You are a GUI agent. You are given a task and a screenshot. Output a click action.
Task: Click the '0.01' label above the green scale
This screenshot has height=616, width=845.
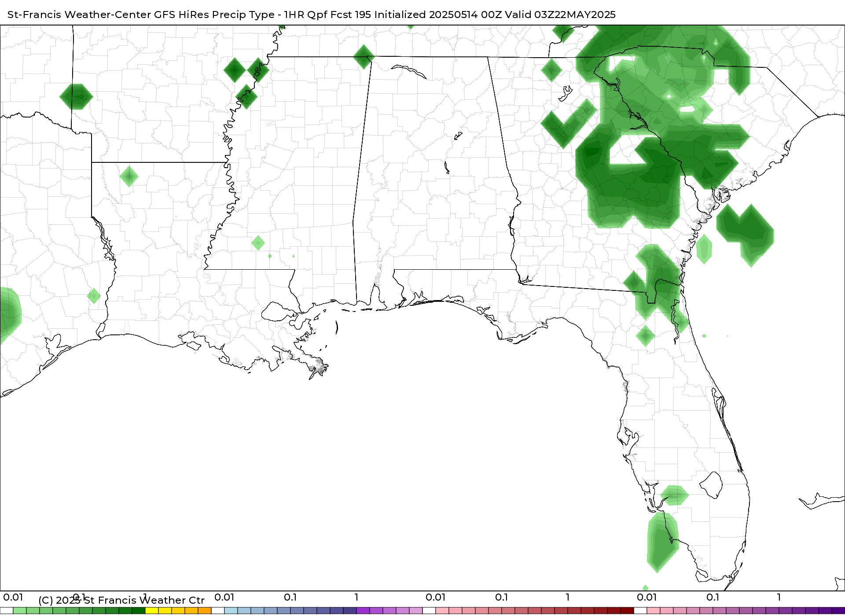[13, 598]
